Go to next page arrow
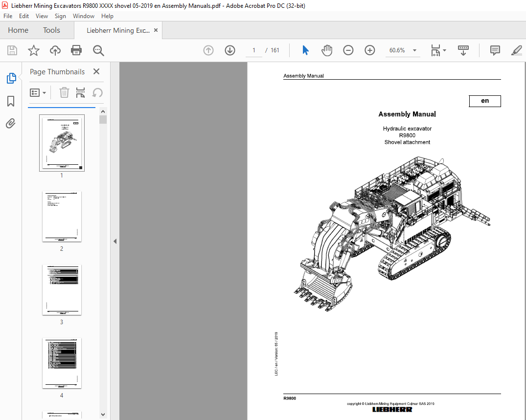Viewport: 526px width, 420px height. click(x=230, y=50)
